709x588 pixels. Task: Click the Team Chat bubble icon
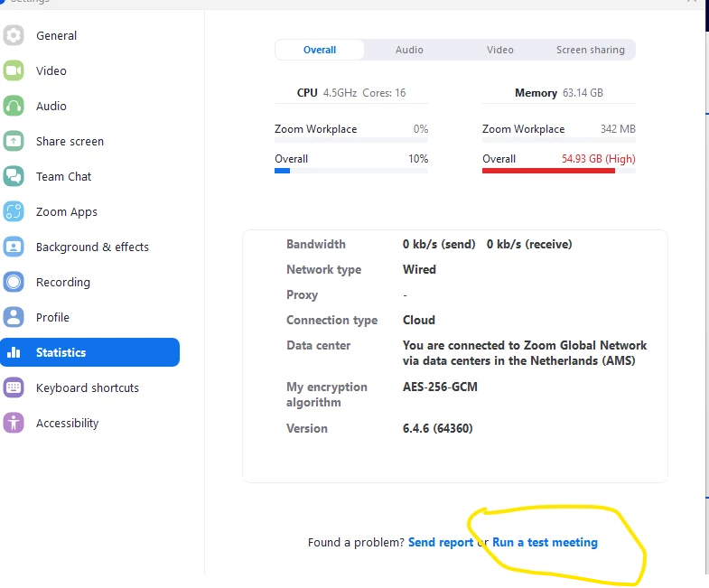(x=14, y=176)
